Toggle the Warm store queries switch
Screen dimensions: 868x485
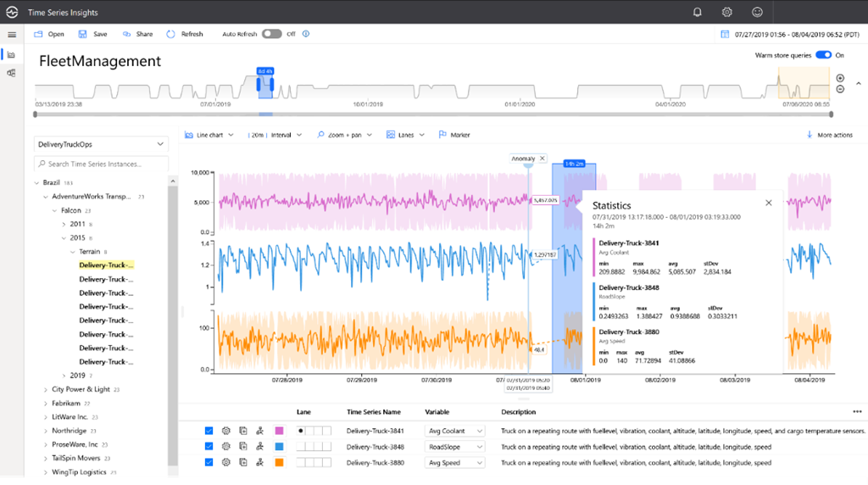[x=823, y=55]
